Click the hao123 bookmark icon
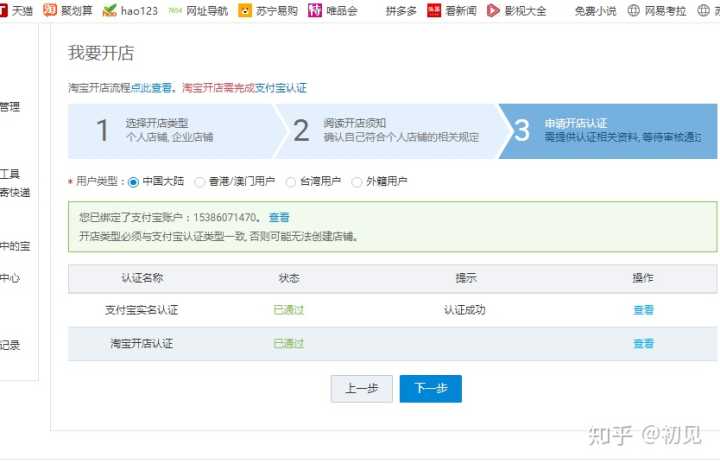Screen dimensions: 720x464 [110, 11]
